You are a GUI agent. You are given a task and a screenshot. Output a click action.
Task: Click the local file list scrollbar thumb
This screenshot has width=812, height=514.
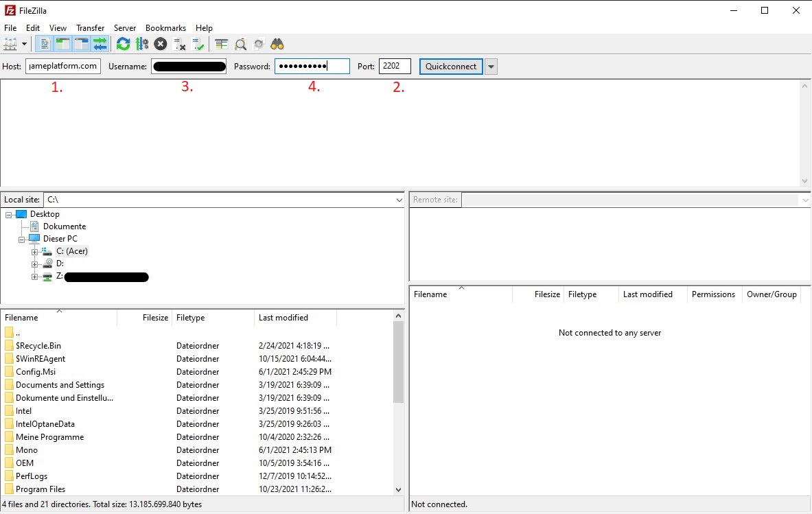pyautogui.click(x=398, y=362)
